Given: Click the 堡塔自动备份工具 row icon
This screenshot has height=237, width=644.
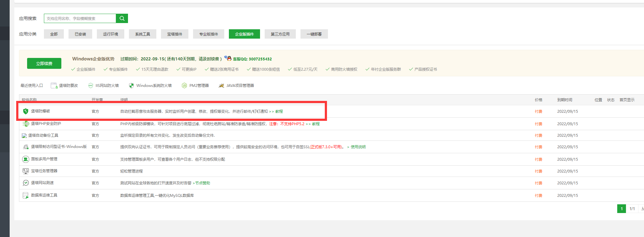Looking at the screenshot, I should 24,135.
